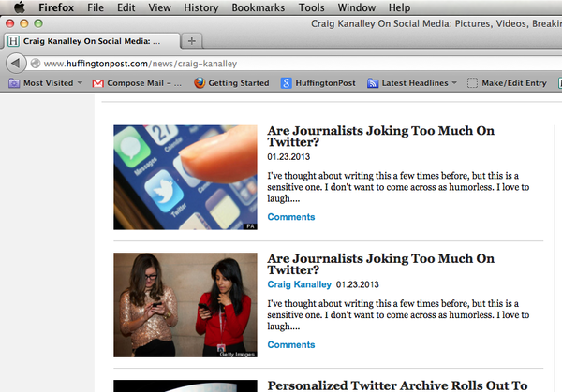The height and width of the screenshot is (392, 562).
Task: Open the Most Visited bookmarks folder
Action: point(46,83)
